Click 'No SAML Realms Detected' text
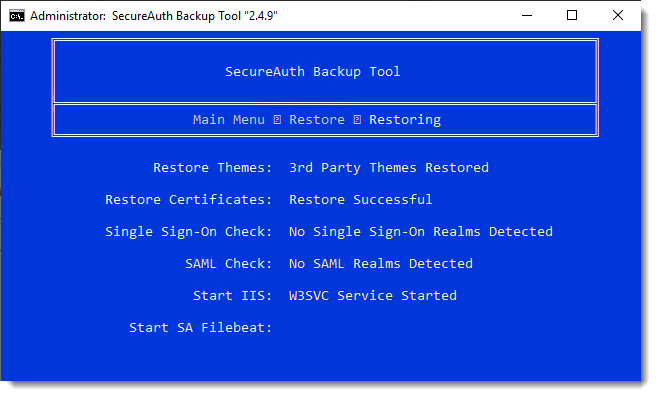 (381, 263)
